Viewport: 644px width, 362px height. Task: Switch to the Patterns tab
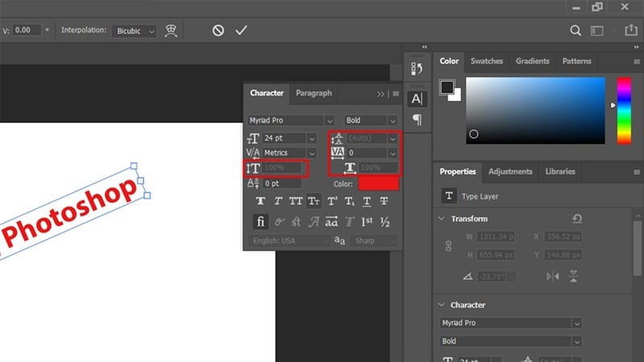[x=576, y=61]
